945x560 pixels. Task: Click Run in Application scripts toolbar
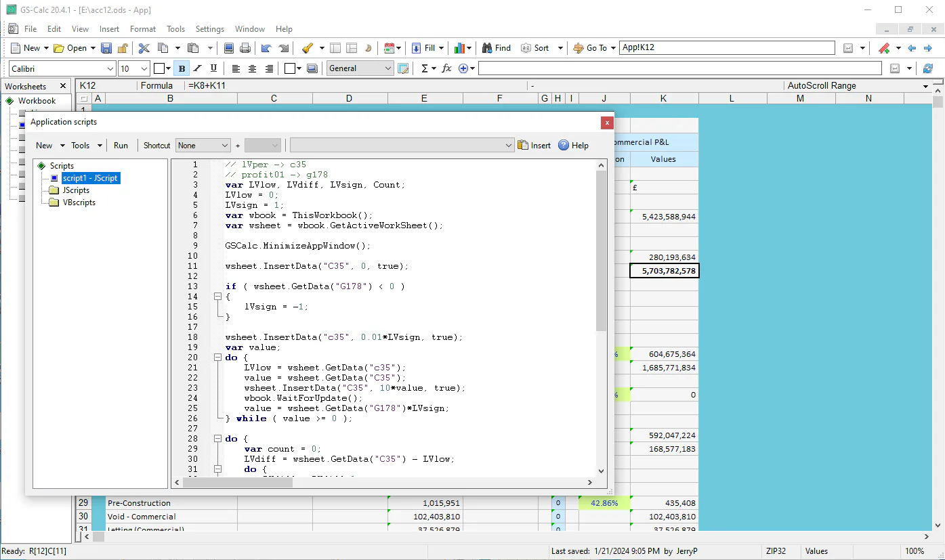click(x=121, y=146)
